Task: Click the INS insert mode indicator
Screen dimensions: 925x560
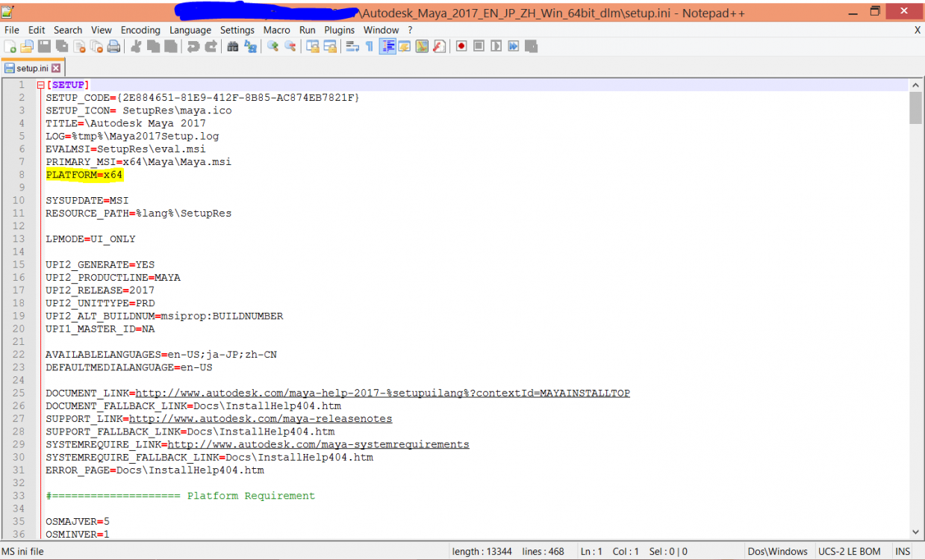Action: point(903,552)
